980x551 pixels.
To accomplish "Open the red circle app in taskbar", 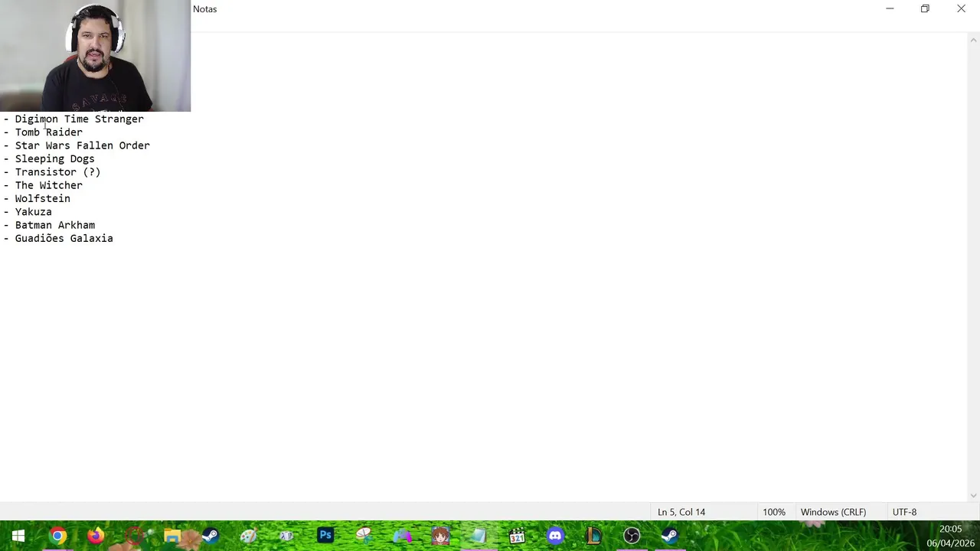I will point(134,536).
